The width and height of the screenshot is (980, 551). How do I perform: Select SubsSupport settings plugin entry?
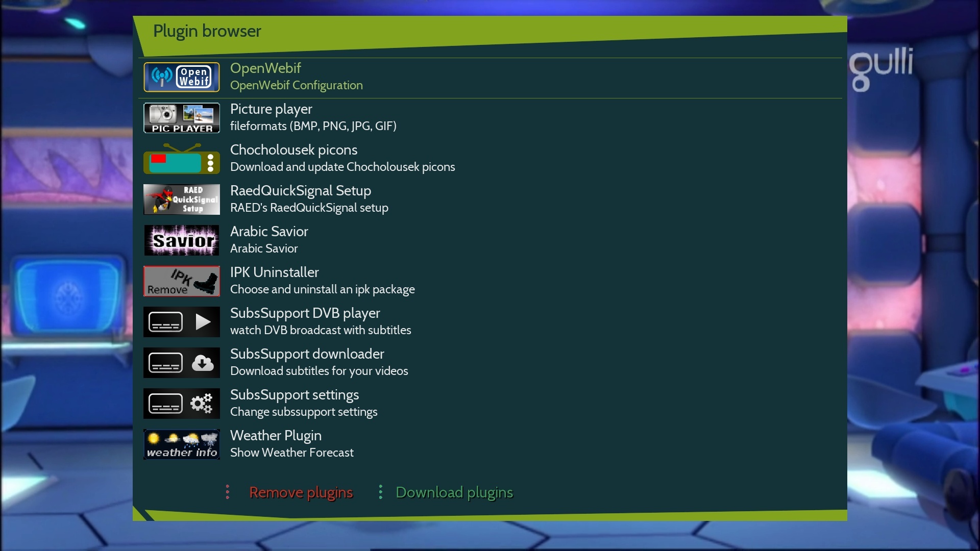tap(490, 403)
